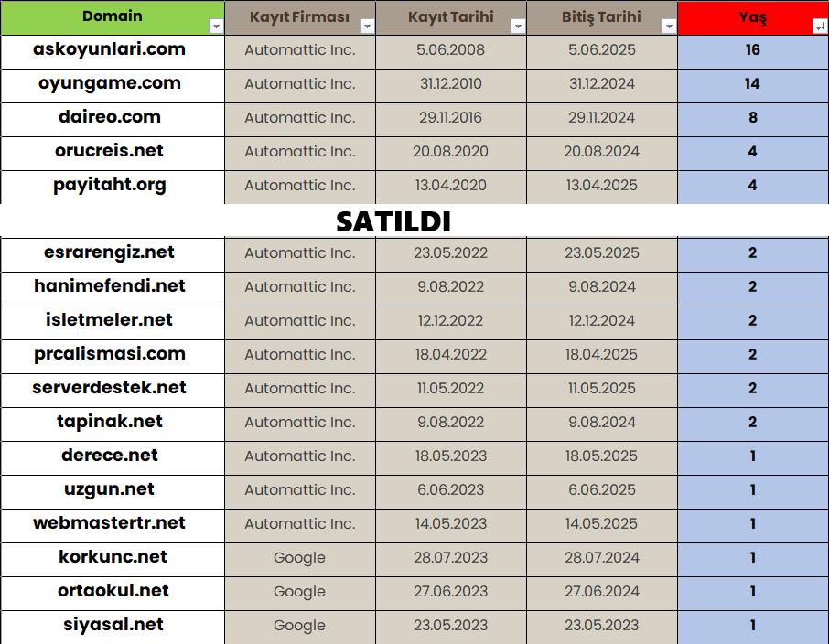The height and width of the screenshot is (644, 829).
Task: Select the askoyunlari.com domain cell
Action: click(113, 52)
